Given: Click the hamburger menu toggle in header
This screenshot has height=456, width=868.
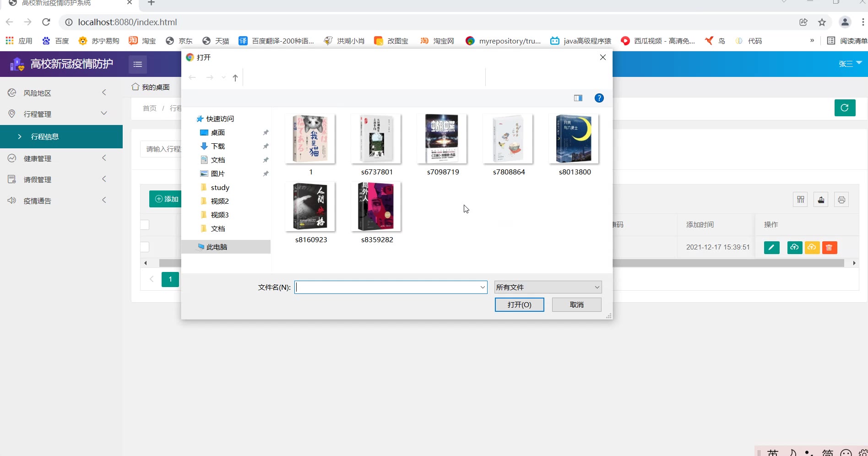Looking at the screenshot, I should (138, 65).
